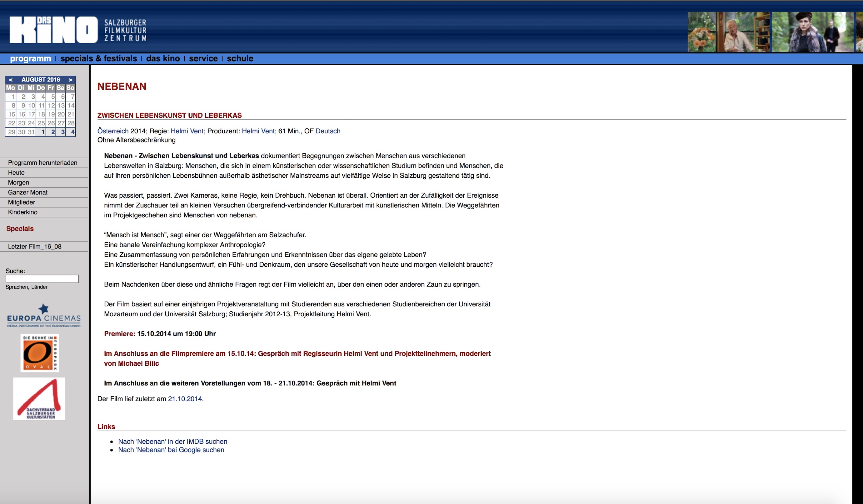Click the Links section heading
Viewport: 863px width, 504px height.
click(x=106, y=427)
